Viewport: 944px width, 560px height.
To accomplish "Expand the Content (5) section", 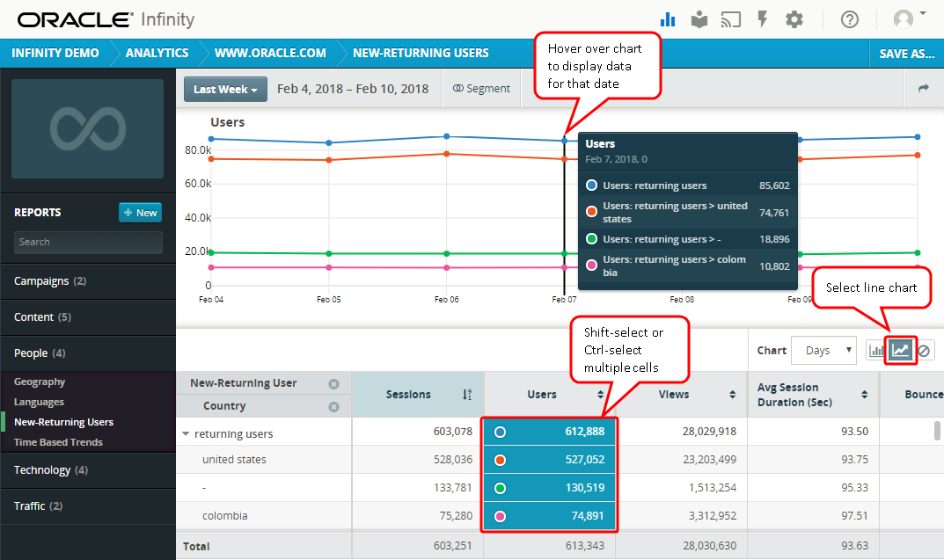I will (x=88, y=317).
